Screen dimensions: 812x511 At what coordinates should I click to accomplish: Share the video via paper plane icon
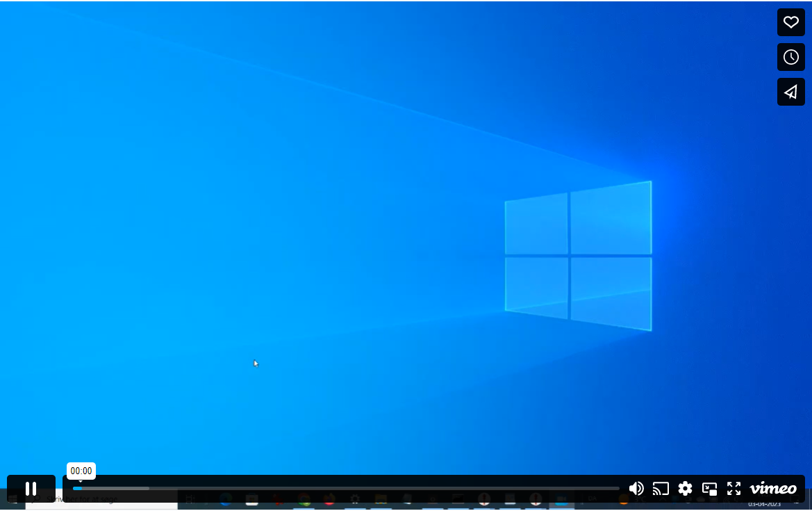point(790,92)
